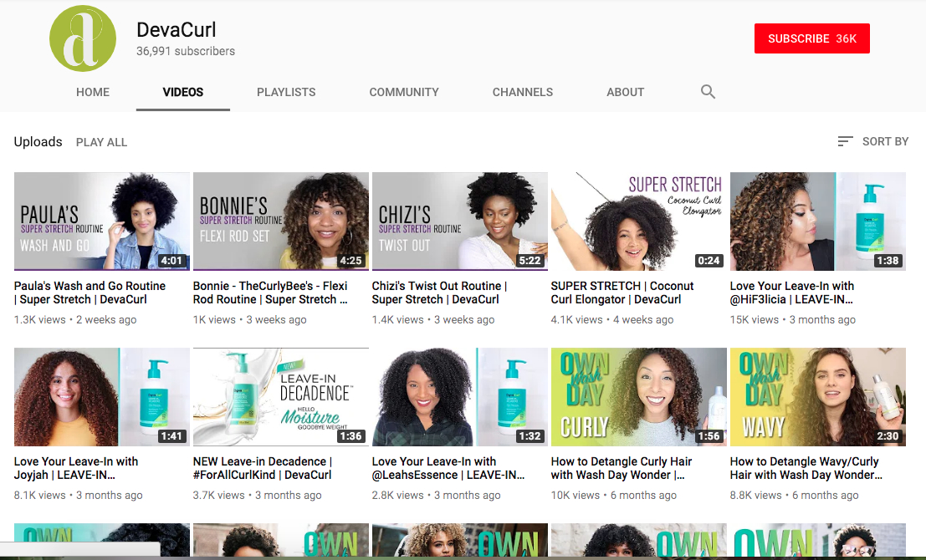Open title SUPER STRETCH Coconut Curl Elongator

622,293
